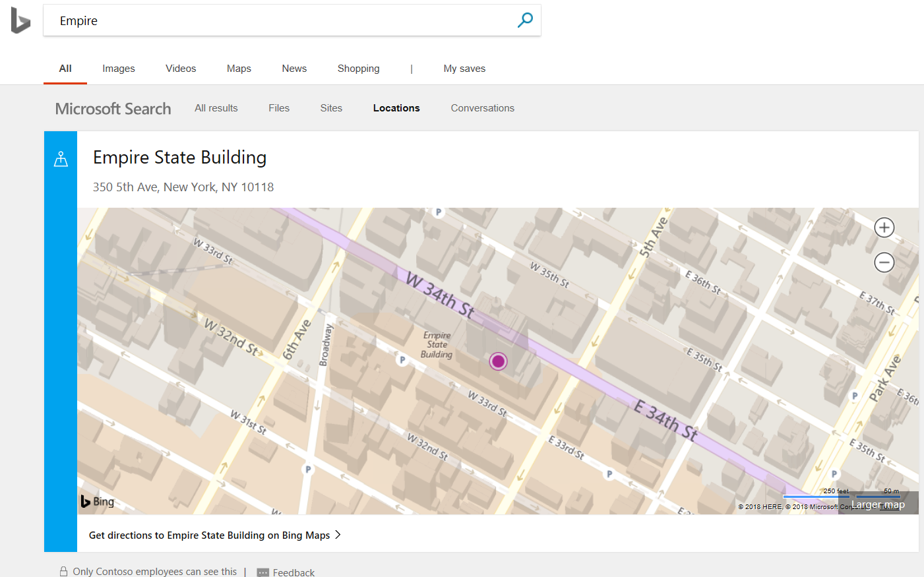The height and width of the screenshot is (577, 924).
Task: Click the Bing logo in the top-left corner
Action: click(20, 20)
